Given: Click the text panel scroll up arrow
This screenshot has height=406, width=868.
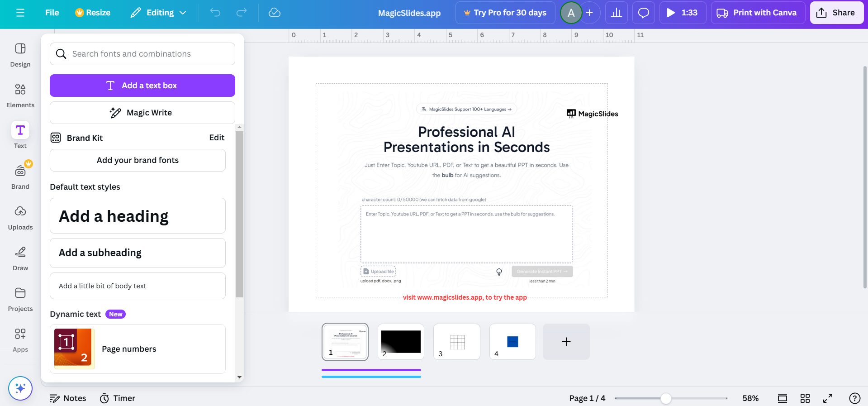Looking at the screenshot, I should click(x=240, y=128).
